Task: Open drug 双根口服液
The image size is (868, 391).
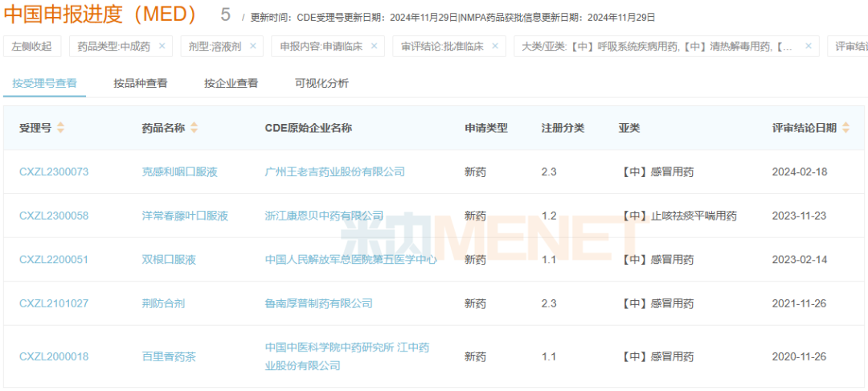Action: [x=169, y=260]
